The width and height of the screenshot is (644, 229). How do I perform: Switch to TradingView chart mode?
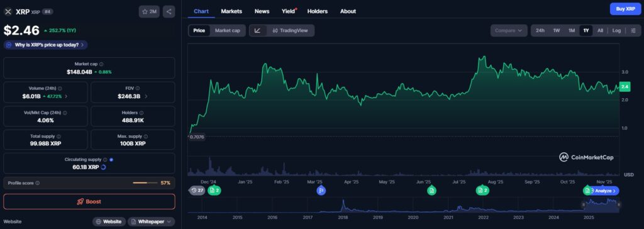pos(291,30)
